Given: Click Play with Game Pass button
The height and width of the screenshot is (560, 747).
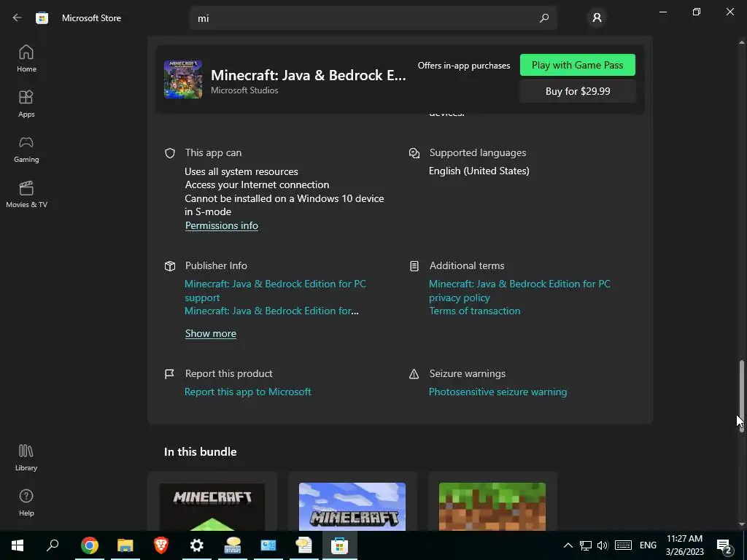Looking at the screenshot, I should (x=578, y=65).
